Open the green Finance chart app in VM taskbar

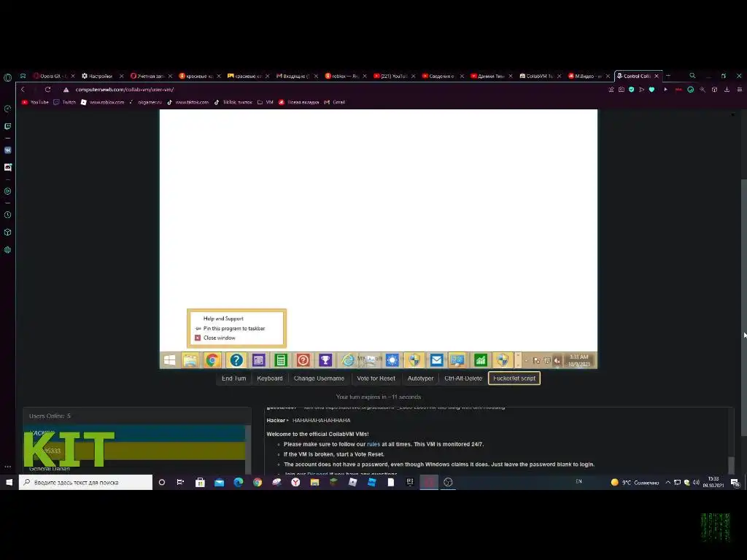(480, 360)
